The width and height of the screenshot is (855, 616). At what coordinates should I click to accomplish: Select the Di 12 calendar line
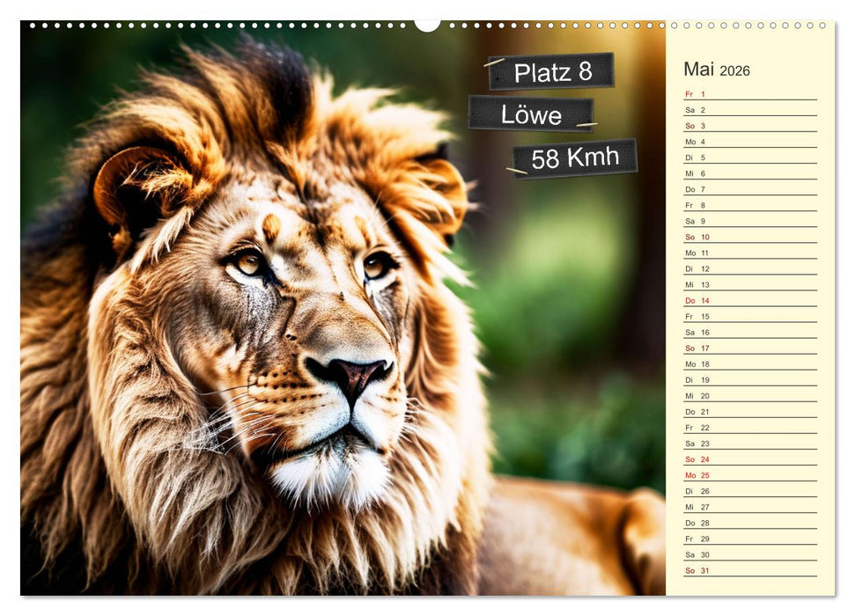(x=749, y=268)
